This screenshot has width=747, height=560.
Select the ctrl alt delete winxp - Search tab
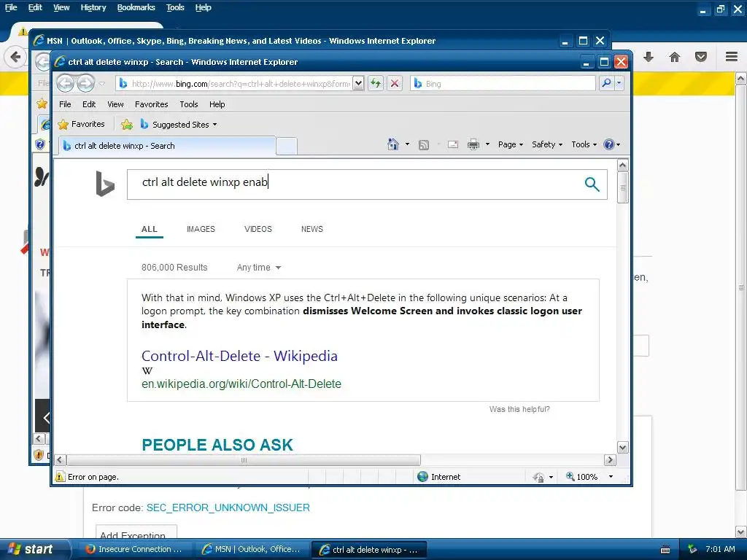pos(167,146)
